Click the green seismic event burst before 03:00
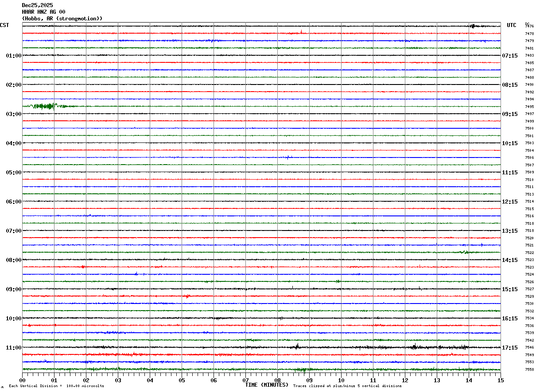The image size is (536, 392). [43, 106]
